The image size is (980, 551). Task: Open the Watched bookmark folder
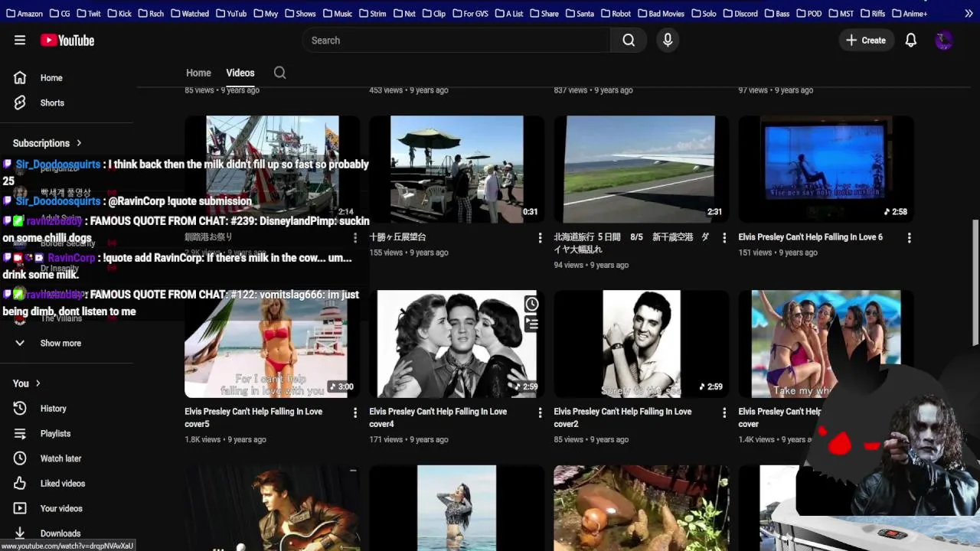[x=190, y=13]
